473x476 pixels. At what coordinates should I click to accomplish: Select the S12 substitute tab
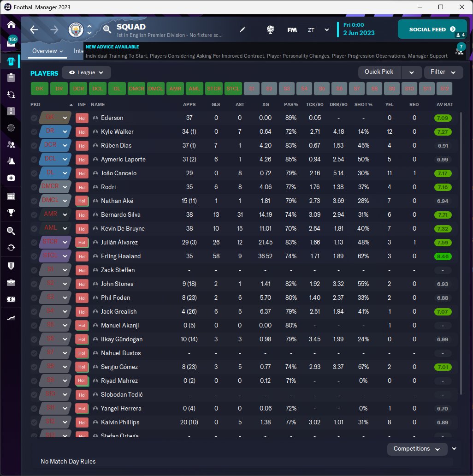[444, 89]
